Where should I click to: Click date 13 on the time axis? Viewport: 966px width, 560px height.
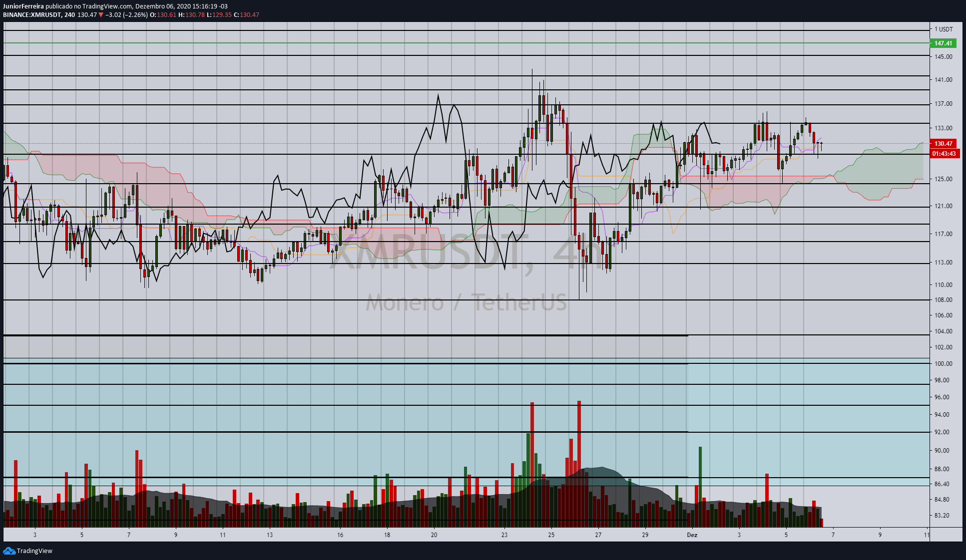tap(270, 535)
